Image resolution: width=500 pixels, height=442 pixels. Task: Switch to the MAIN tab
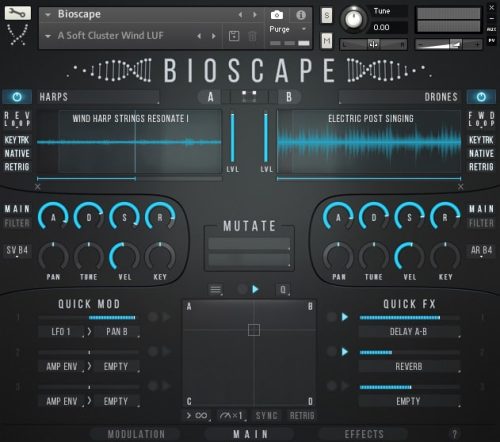coord(250,434)
